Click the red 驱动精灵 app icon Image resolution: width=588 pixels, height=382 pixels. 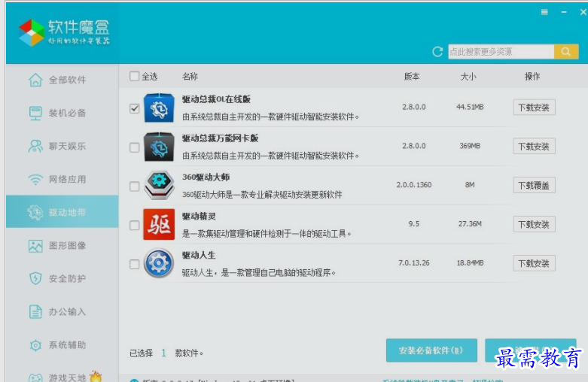click(159, 224)
